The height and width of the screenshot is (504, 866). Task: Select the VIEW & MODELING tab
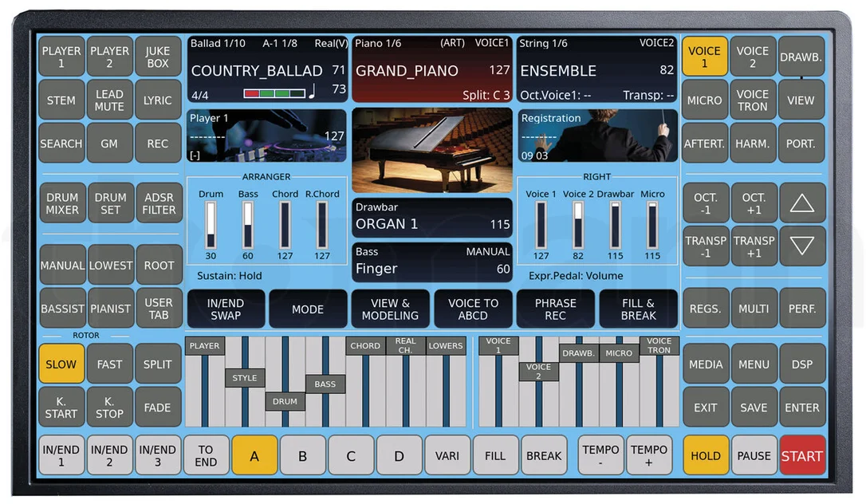click(x=390, y=309)
